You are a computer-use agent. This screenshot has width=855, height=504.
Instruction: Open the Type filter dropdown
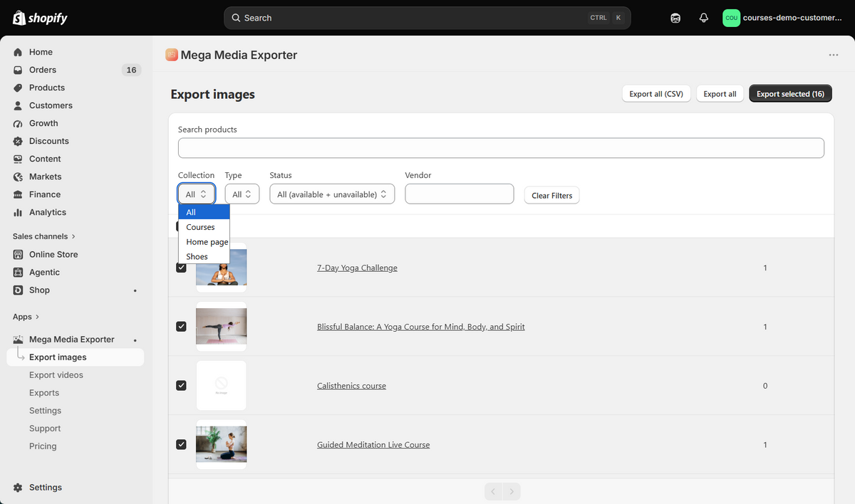coord(242,194)
